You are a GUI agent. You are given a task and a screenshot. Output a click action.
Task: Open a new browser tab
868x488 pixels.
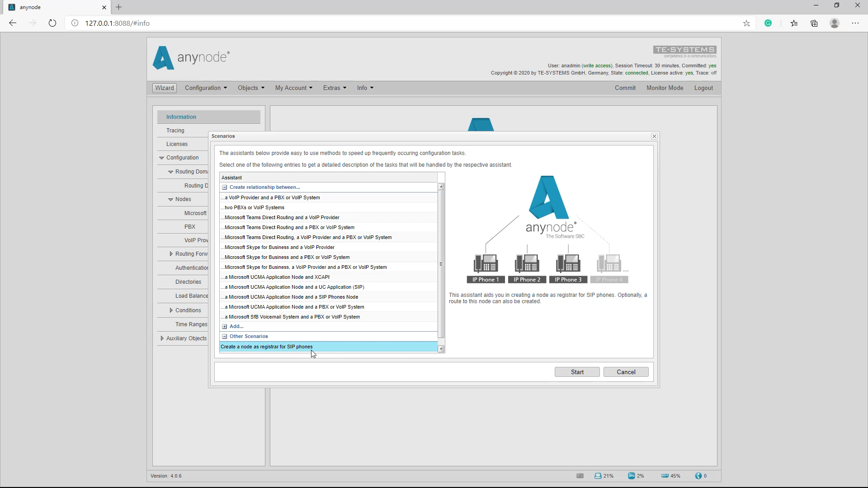(x=118, y=7)
